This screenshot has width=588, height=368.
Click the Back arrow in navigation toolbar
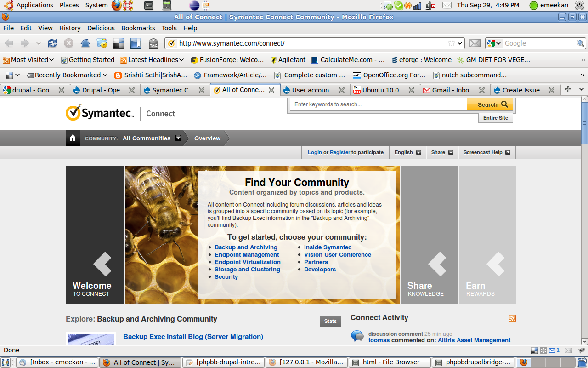point(9,43)
